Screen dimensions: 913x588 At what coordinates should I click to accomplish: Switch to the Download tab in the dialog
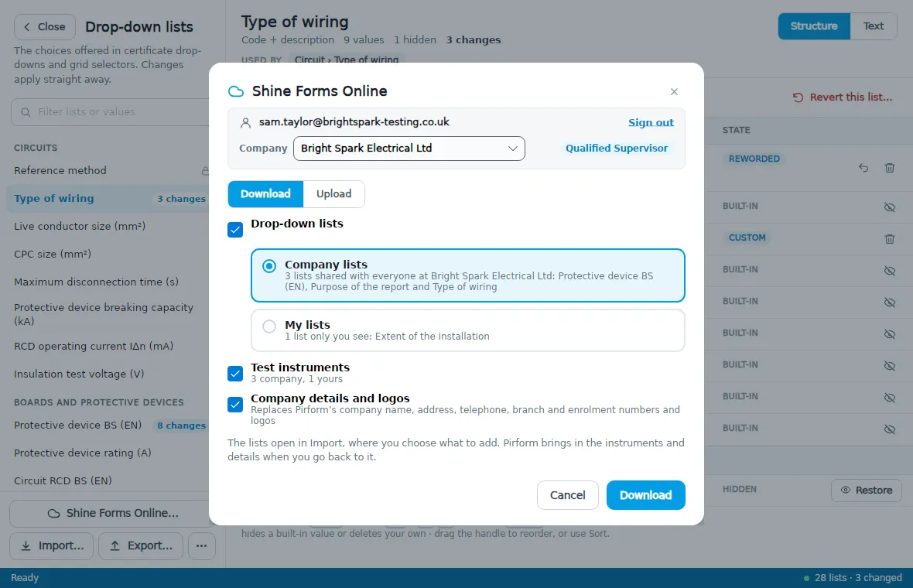(x=265, y=194)
